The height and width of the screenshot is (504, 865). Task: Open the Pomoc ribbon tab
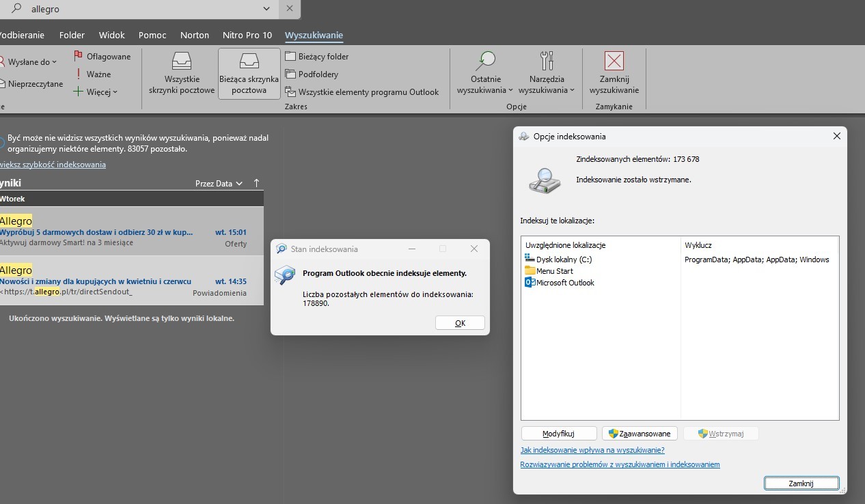tap(152, 35)
